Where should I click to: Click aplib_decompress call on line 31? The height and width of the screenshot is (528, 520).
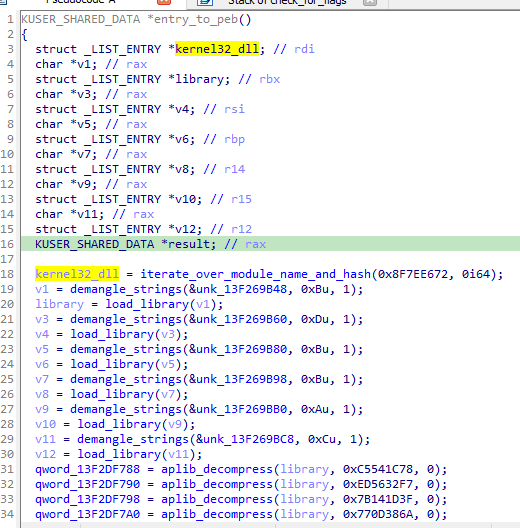[x=217, y=469]
